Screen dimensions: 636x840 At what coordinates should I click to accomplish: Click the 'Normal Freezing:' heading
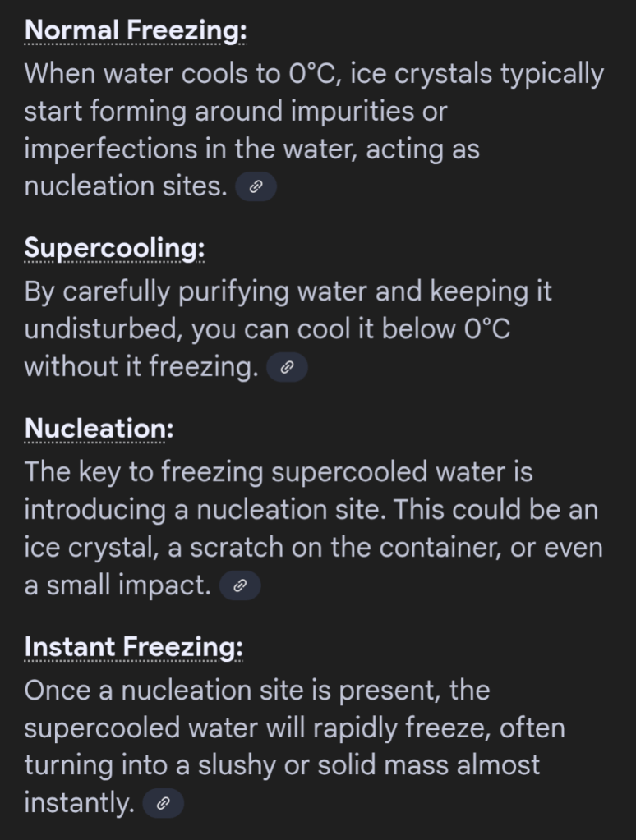(136, 31)
